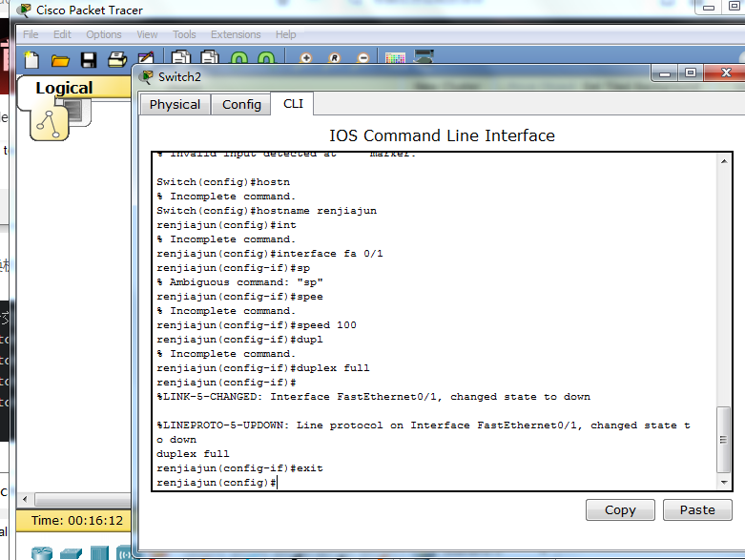Click the Zoom Out magnifier icon
This screenshot has width=745, height=560.
click(363, 58)
